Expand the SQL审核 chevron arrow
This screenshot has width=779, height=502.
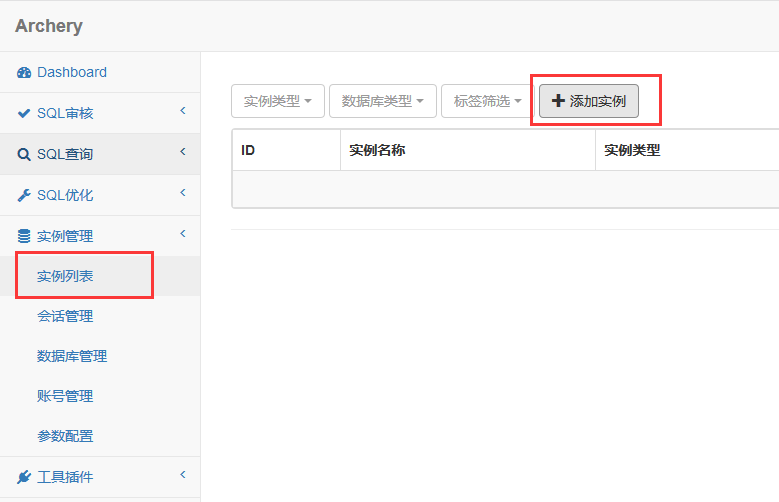click(x=183, y=110)
